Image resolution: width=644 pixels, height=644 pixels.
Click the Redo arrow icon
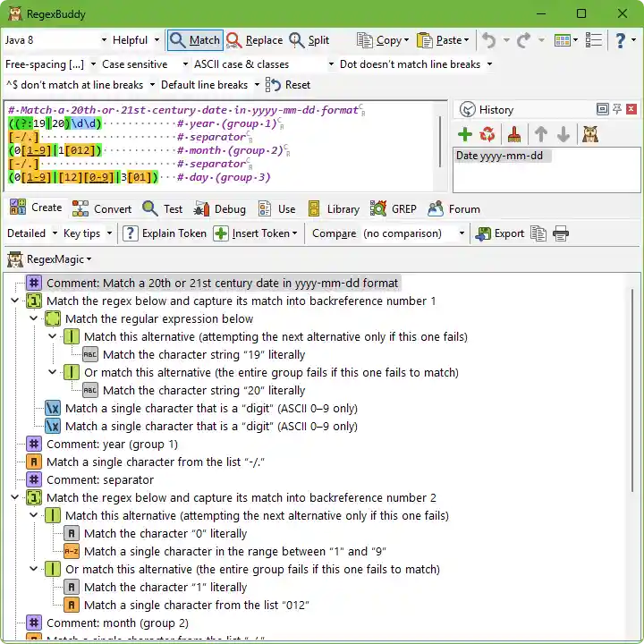pyautogui.click(x=523, y=40)
